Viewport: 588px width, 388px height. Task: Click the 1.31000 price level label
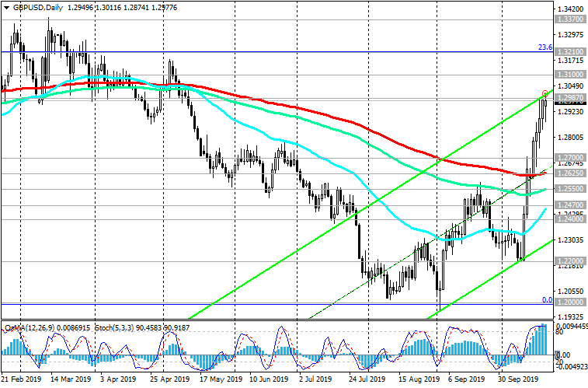click(x=571, y=75)
